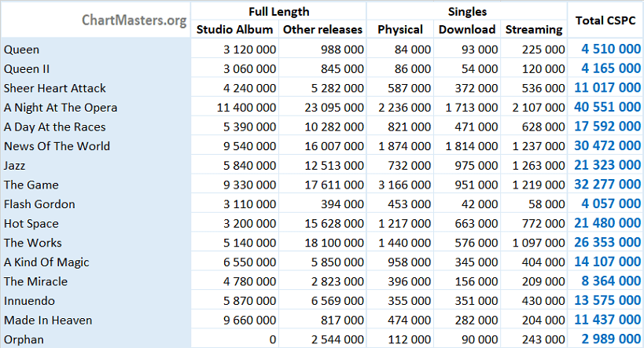
Task: Select A Night At The Opera label
Action: point(61,108)
